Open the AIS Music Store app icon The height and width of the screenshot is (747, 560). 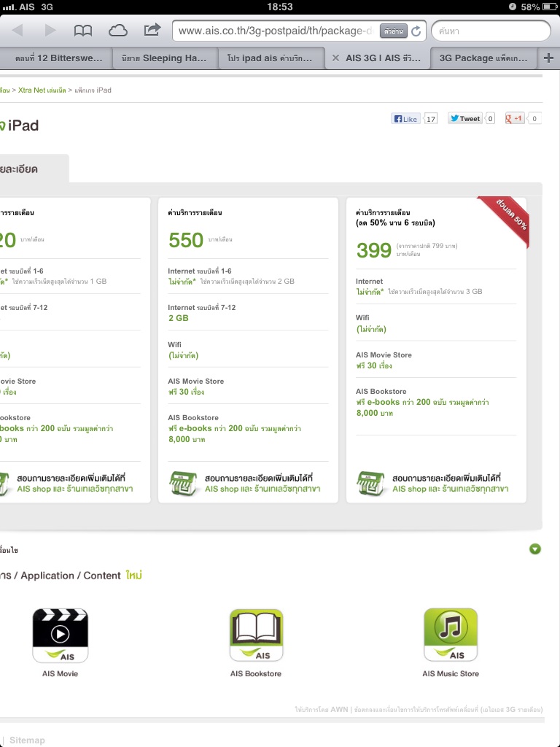click(x=451, y=635)
